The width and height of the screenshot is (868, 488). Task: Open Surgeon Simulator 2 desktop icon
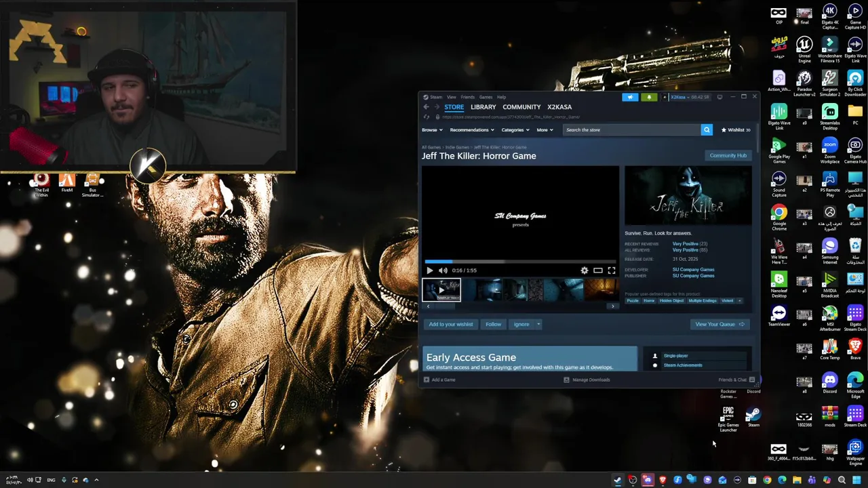pos(830,83)
